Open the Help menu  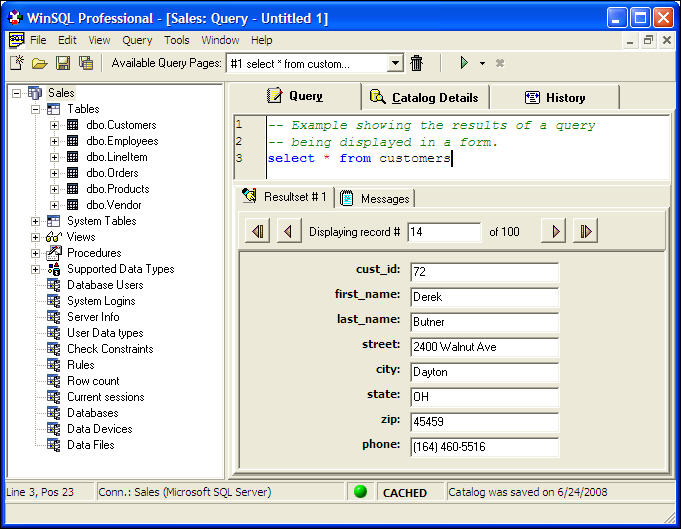pos(261,40)
